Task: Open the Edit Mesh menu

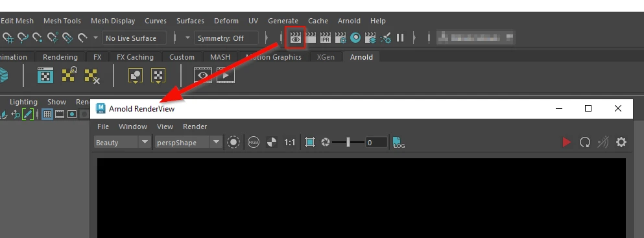Action: (18, 21)
